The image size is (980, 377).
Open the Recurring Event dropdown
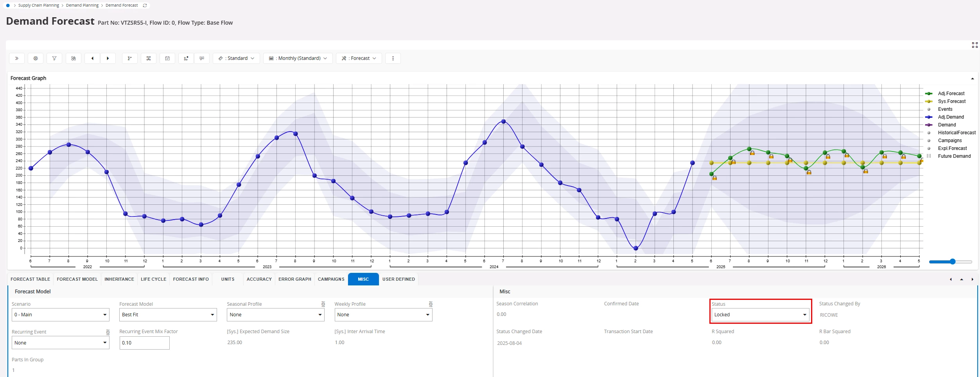tap(61, 343)
